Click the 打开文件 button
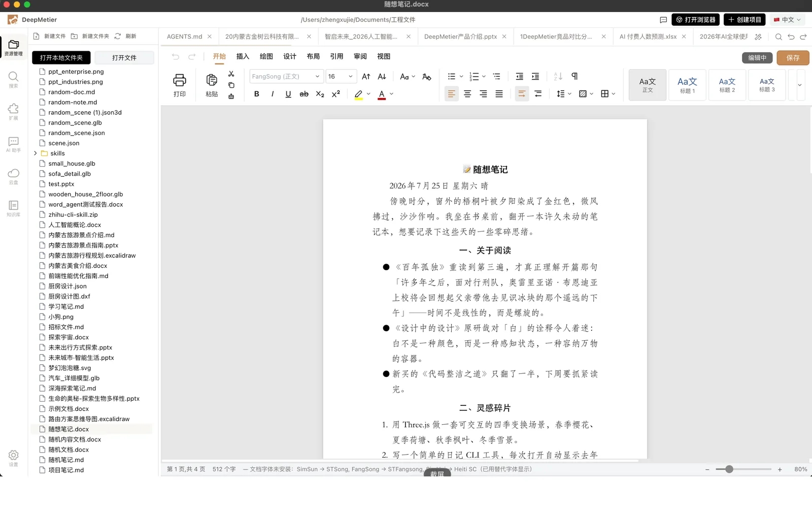The image size is (812, 508). click(124, 58)
